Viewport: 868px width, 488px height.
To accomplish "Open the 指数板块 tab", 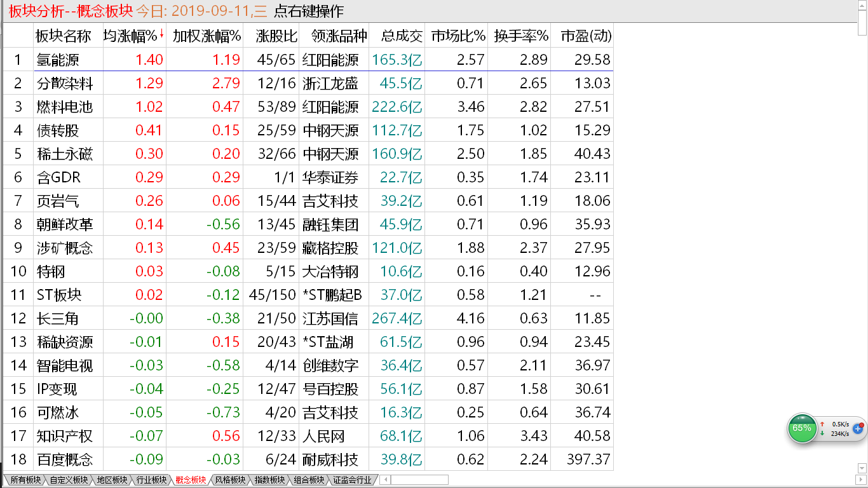I will click(269, 480).
